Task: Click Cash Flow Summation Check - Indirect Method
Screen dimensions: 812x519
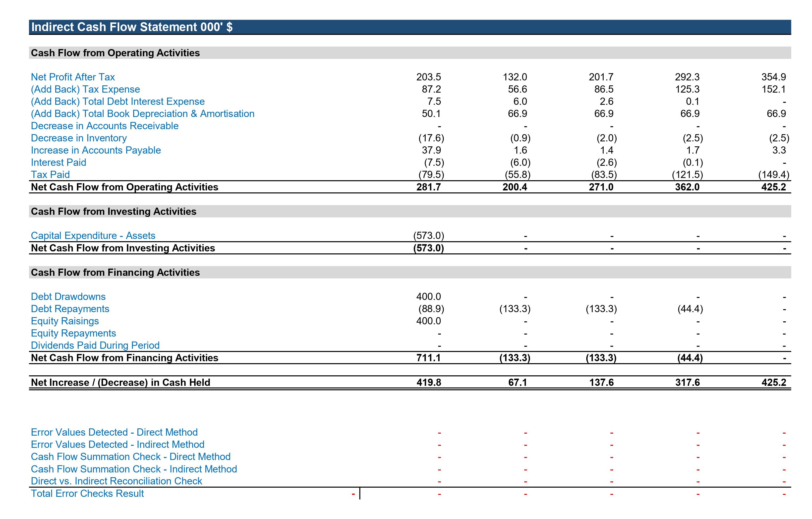Action: (134, 469)
